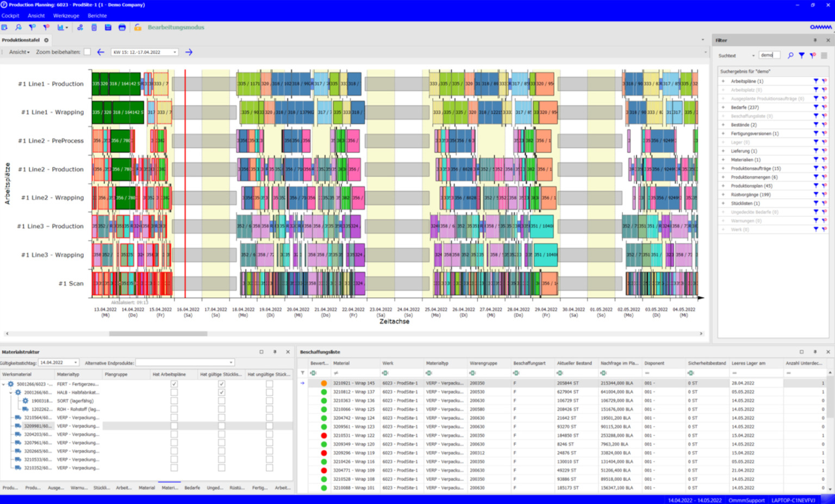This screenshot has height=504, width=835.
Task: Switch to the Produktionstafel tab
Action: (22, 40)
